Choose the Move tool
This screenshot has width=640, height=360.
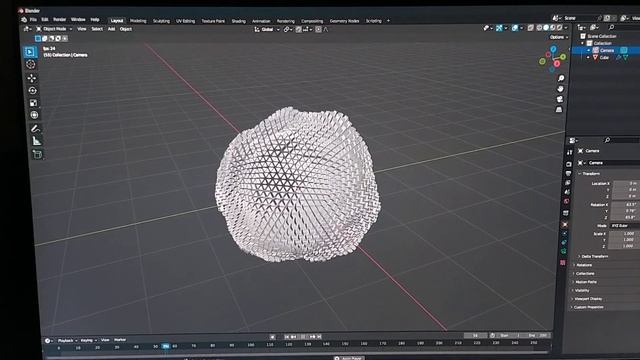click(x=32, y=78)
